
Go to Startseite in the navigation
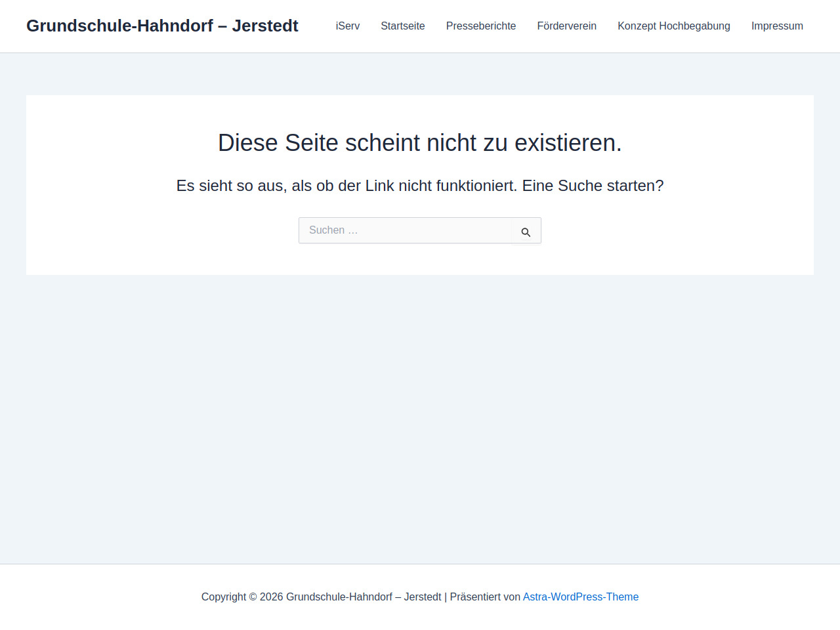[402, 26]
